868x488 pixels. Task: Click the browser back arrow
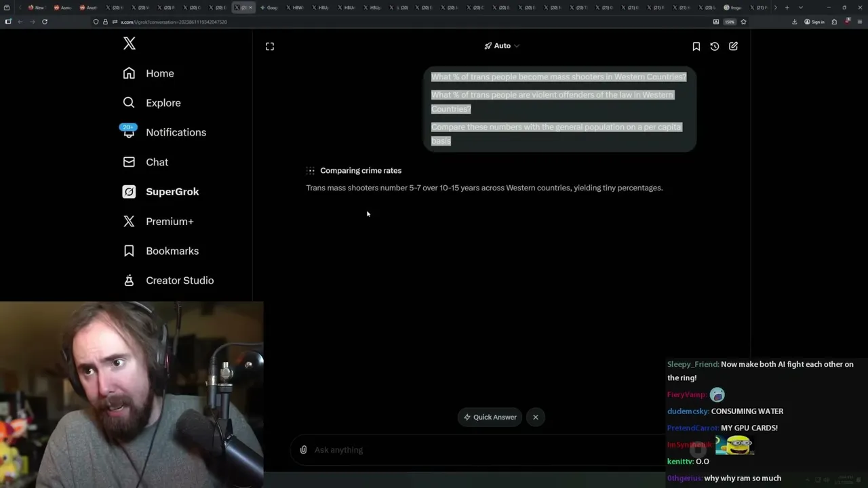coord(20,22)
